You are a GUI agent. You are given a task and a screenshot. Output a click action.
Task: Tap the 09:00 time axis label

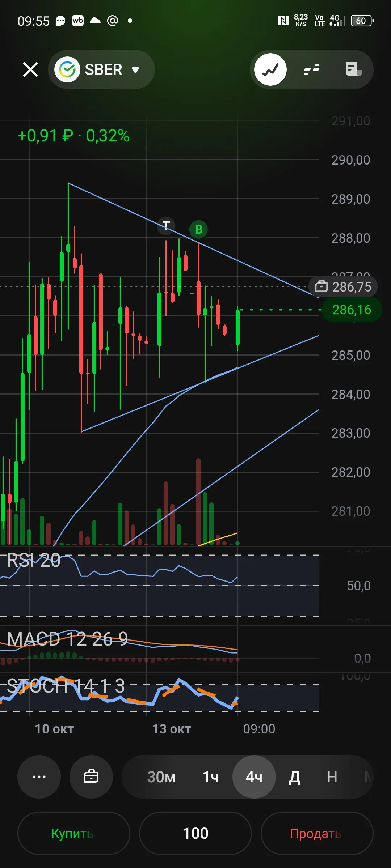[259, 729]
